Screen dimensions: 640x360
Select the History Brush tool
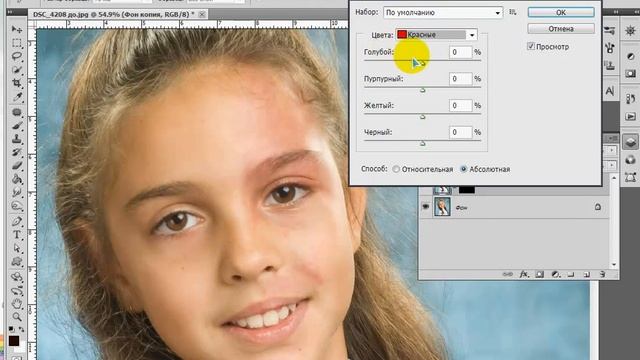tap(17, 153)
